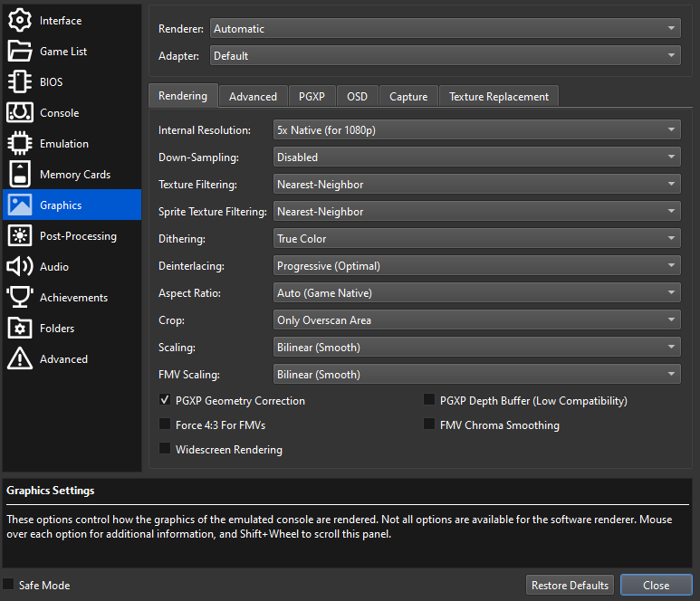Select the Achievements label in sidebar
The image size is (700, 601).
click(x=73, y=298)
